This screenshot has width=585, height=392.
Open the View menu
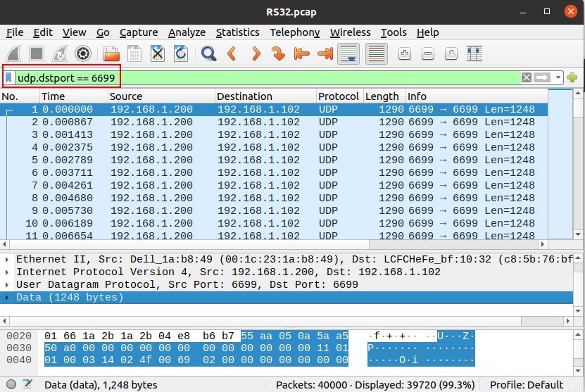click(74, 32)
